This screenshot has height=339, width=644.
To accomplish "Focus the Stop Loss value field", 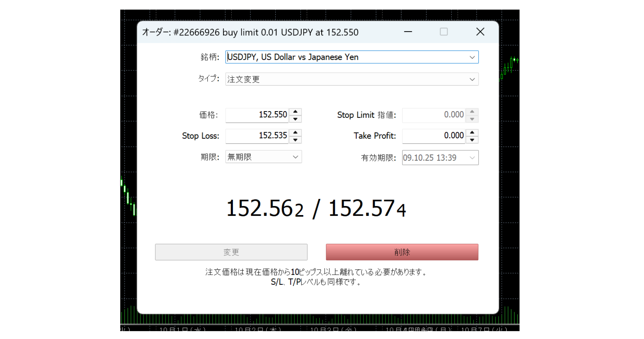I will pos(257,136).
